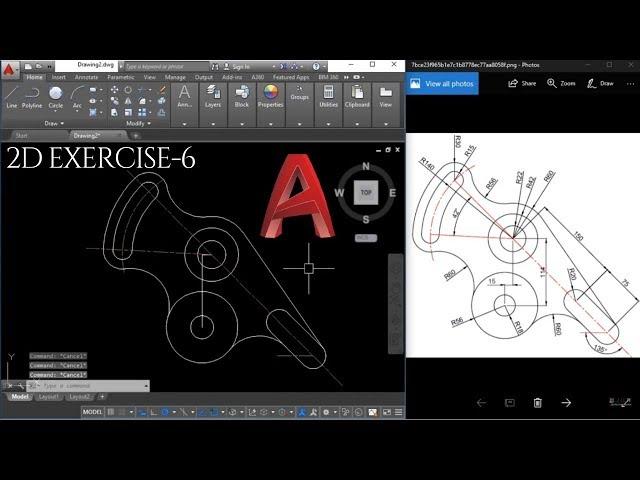The width and height of the screenshot is (640, 480).
Task: Select the Mirror tool
Action: pyautogui.click(x=128, y=101)
